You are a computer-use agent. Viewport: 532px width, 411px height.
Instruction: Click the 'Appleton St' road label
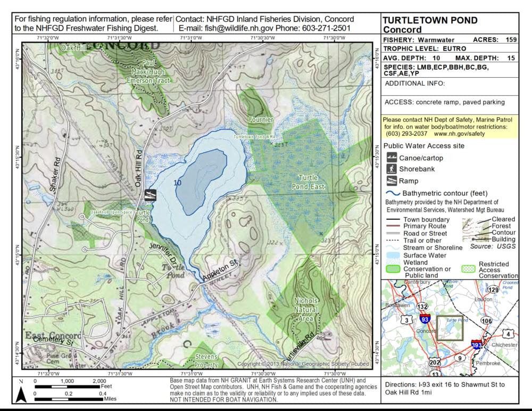221,270
